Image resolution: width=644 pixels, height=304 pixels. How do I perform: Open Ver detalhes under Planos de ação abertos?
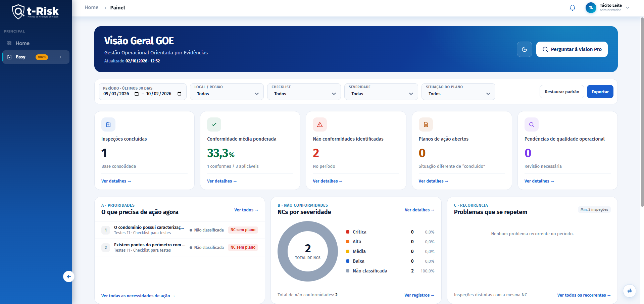[433, 181]
